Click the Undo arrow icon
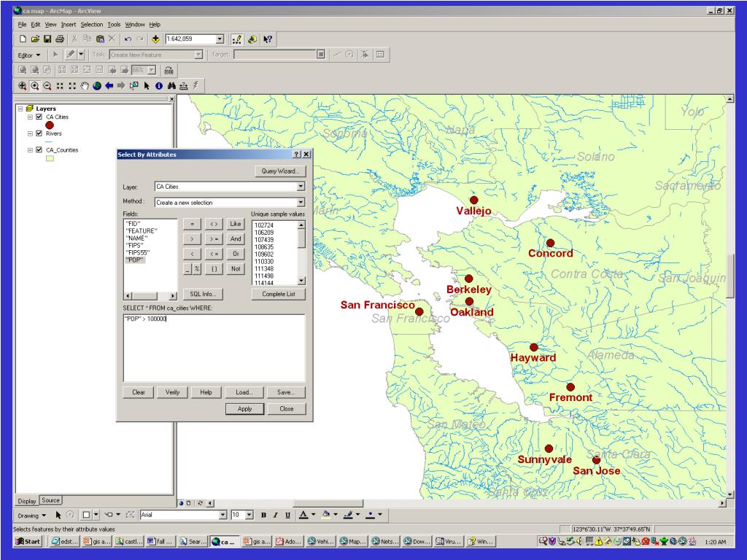Screen dimensions: 747x560 coord(128,39)
